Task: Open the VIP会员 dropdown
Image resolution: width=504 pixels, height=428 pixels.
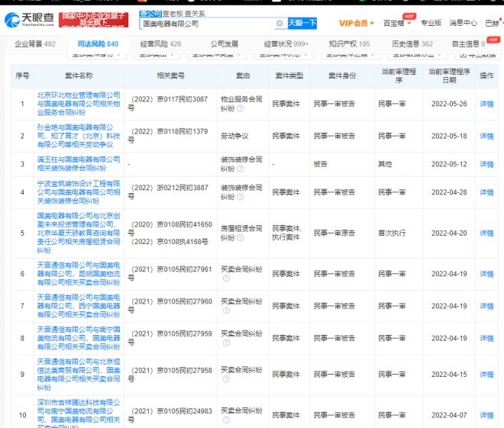Action: click(357, 23)
